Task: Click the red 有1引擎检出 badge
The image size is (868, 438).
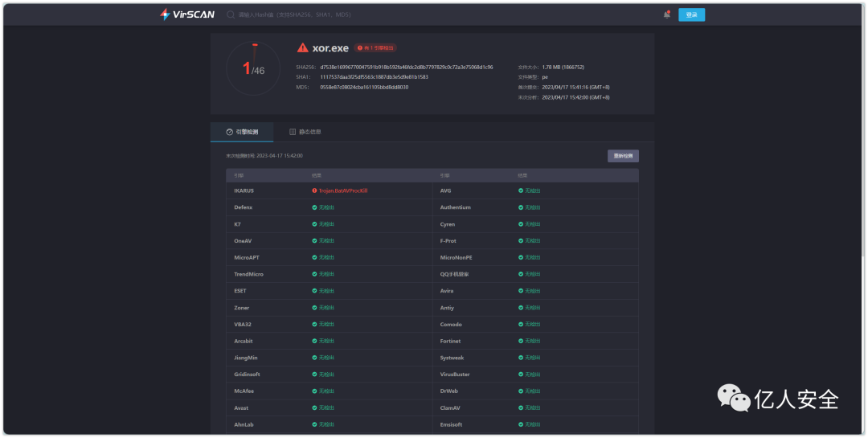Action: coord(376,48)
